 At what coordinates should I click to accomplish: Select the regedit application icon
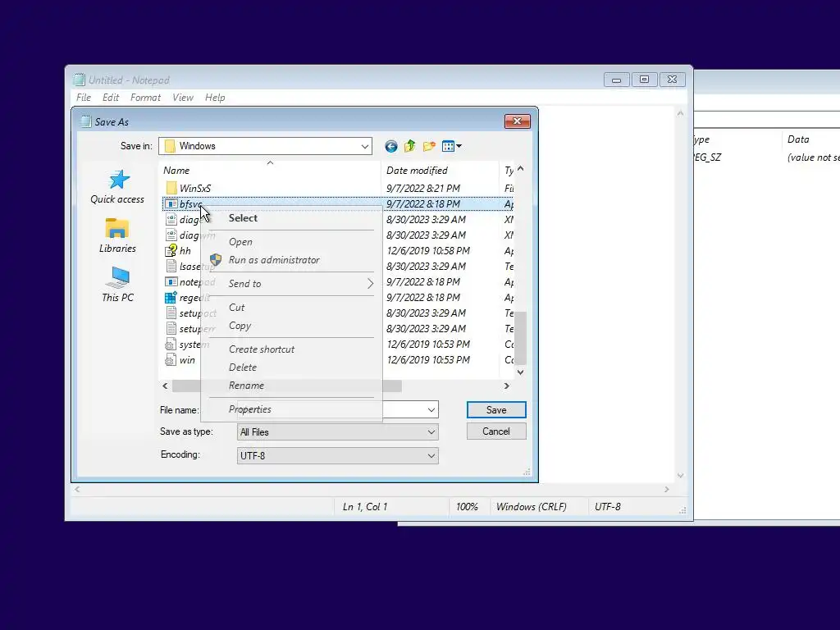click(x=171, y=297)
